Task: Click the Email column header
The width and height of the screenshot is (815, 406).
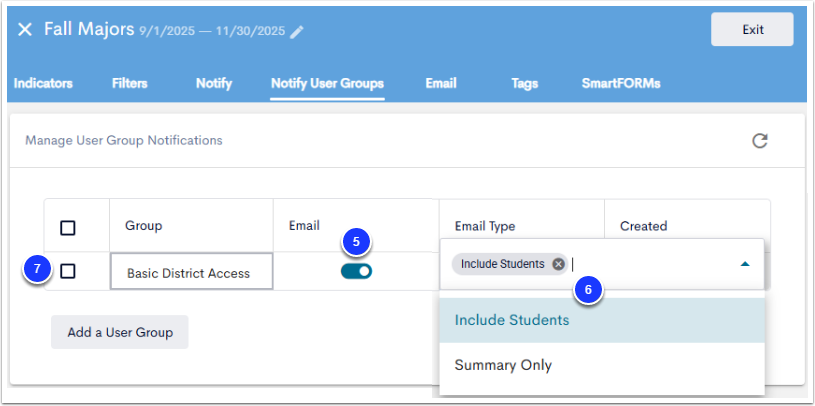Action: click(x=304, y=226)
